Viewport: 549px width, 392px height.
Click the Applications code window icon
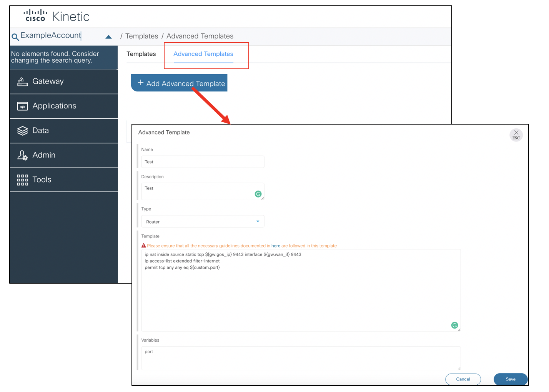coord(23,106)
